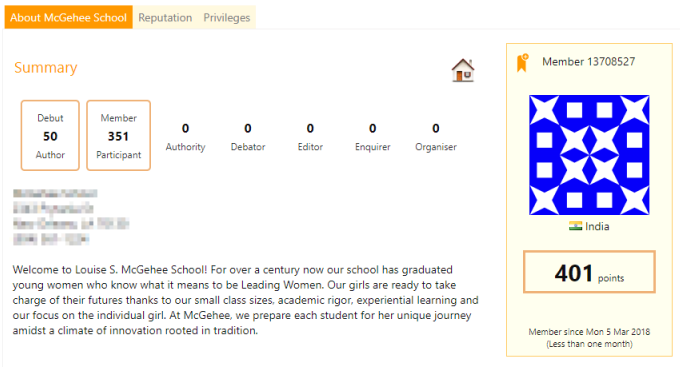Open the blue star pattern avatar image
Viewport: 680px width, 367px height.
point(589,155)
